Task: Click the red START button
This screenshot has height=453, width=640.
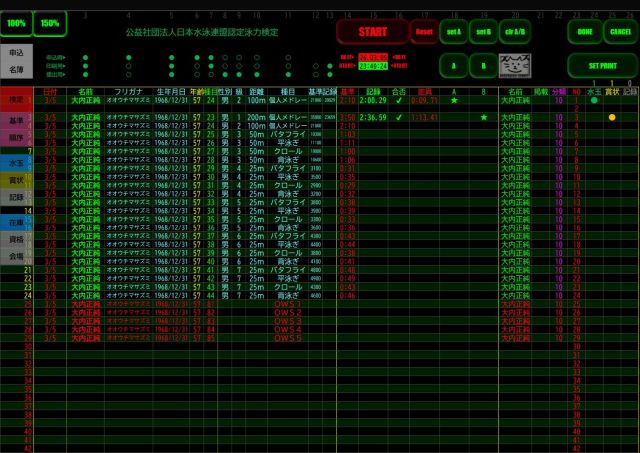Action: click(x=372, y=31)
